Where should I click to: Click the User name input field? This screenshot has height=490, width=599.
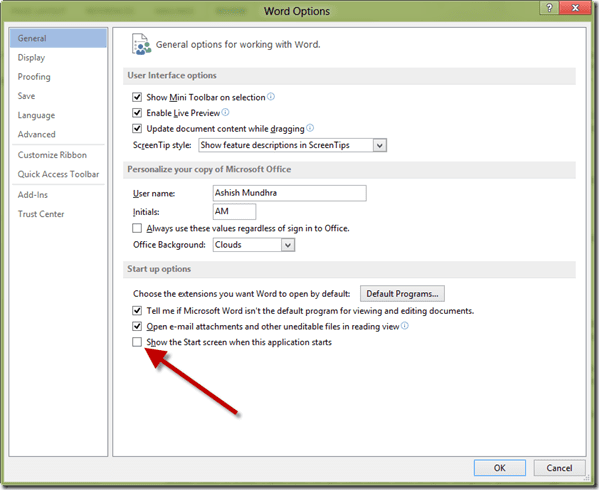(x=290, y=193)
